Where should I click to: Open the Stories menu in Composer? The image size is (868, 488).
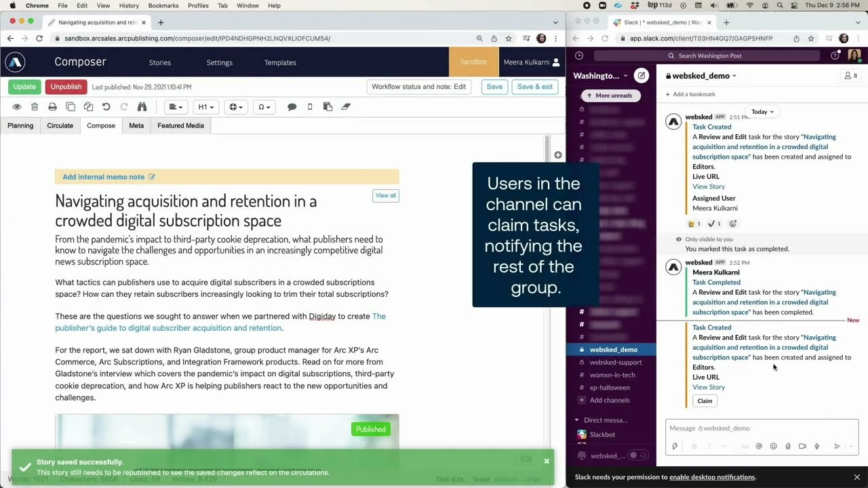click(160, 62)
